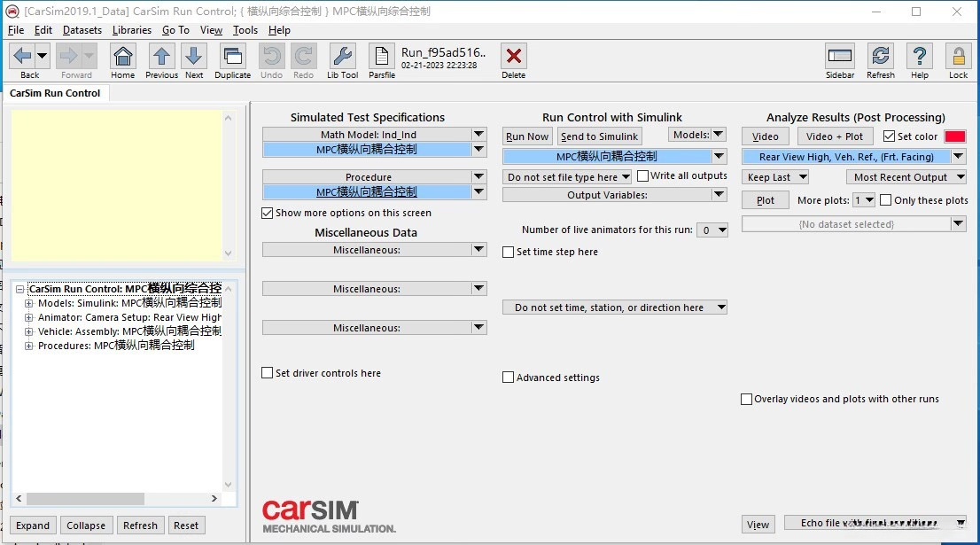Open the Lib Tool wrench icon
Viewport: 980px width, 545px height.
point(343,56)
